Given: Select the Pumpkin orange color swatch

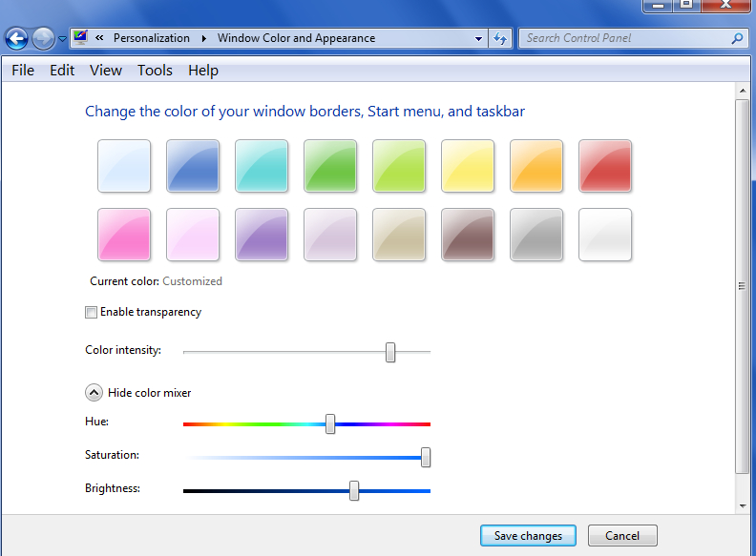Looking at the screenshot, I should [x=536, y=166].
